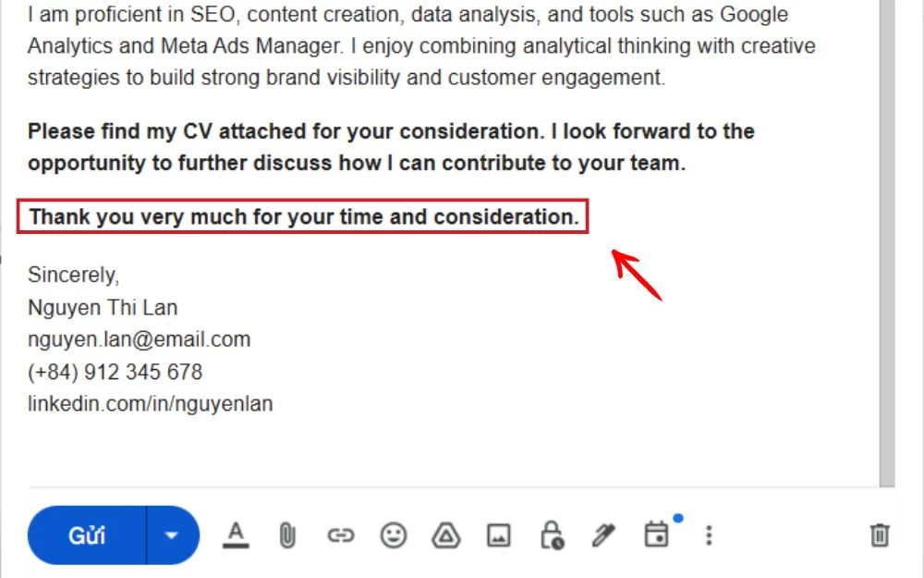Open formatting options with the A icon

click(x=236, y=535)
